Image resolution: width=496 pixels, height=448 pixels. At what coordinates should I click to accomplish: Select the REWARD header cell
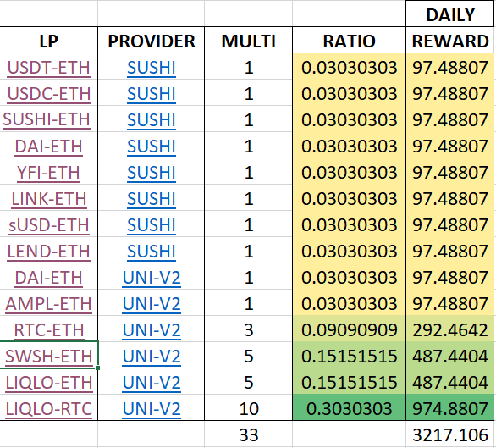tap(450, 40)
